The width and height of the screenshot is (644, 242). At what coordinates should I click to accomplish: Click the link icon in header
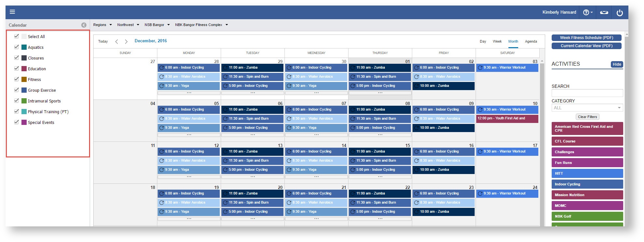(x=604, y=12)
